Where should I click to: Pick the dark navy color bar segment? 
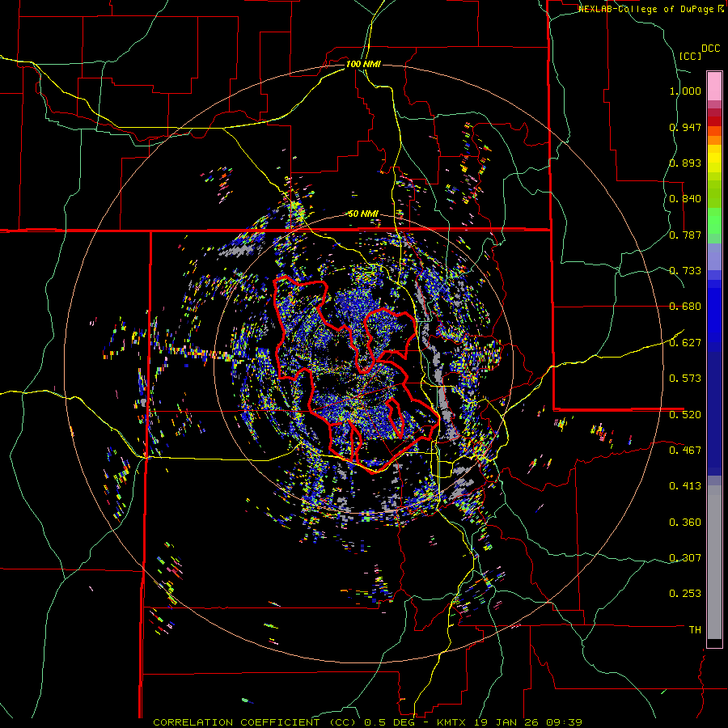click(x=714, y=413)
